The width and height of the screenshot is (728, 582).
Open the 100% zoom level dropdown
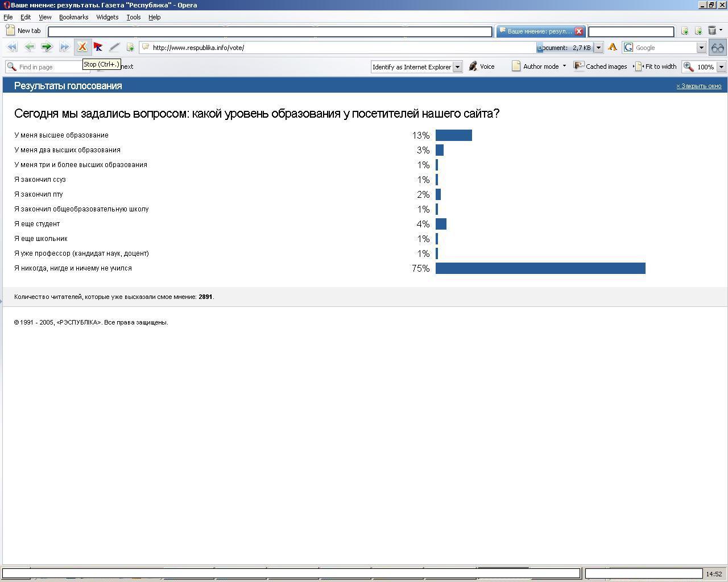coord(721,67)
